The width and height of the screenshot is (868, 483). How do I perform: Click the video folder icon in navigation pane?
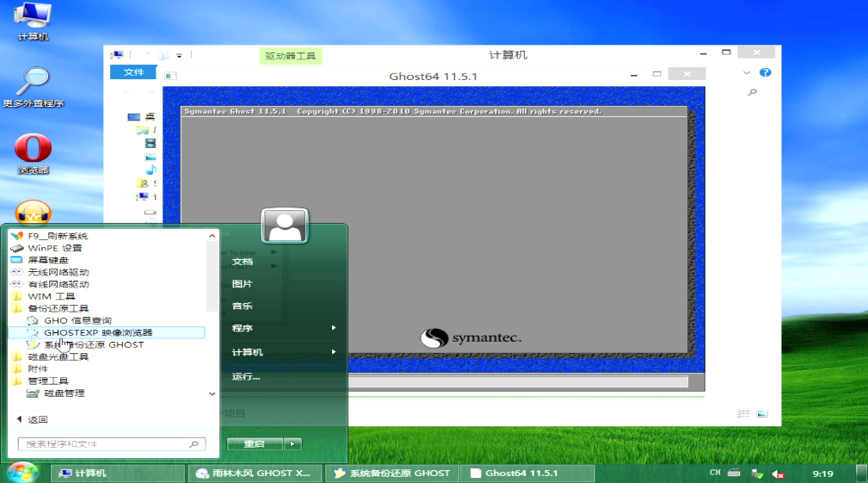[150, 143]
